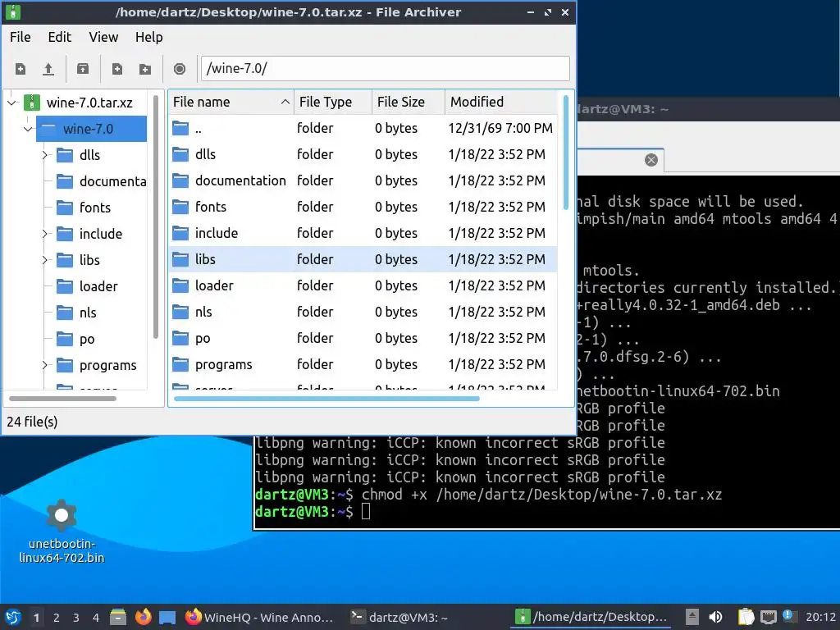Click the file list horizontal scrollbar

pyautogui.click(x=326, y=399)
